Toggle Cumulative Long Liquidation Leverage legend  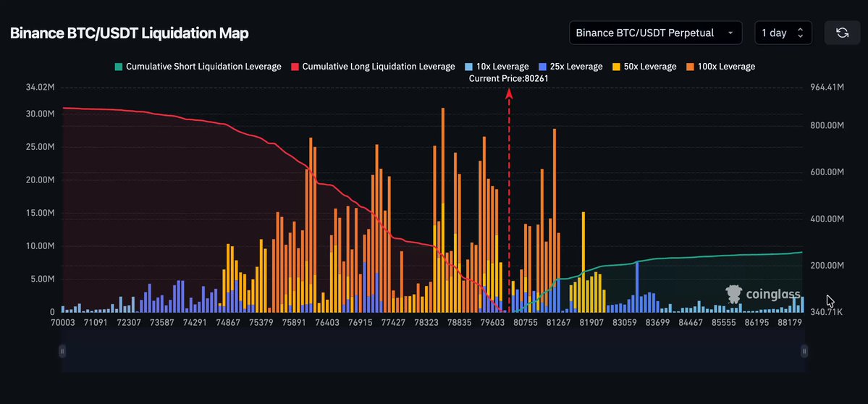click(x=373, y=67)
